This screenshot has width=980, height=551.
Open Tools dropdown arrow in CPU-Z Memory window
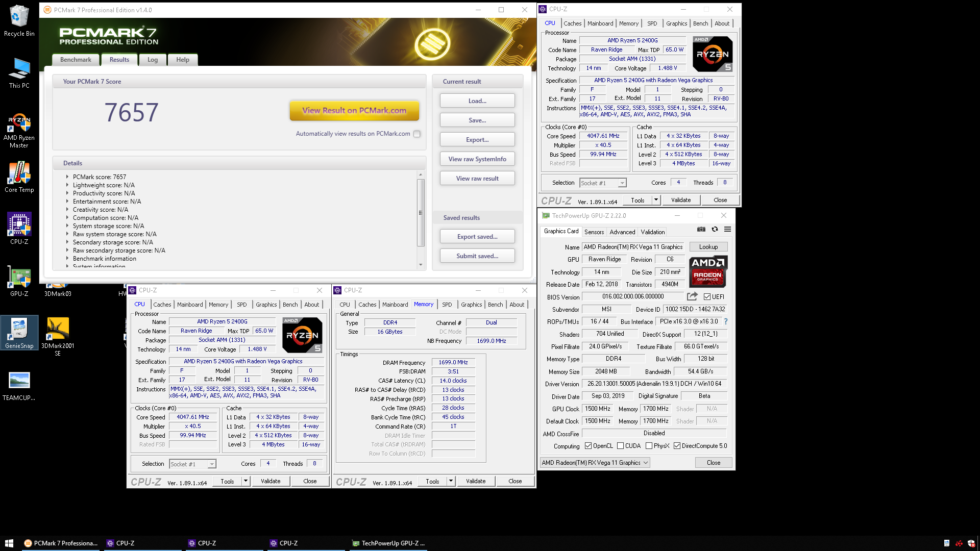tap(451, 481)
